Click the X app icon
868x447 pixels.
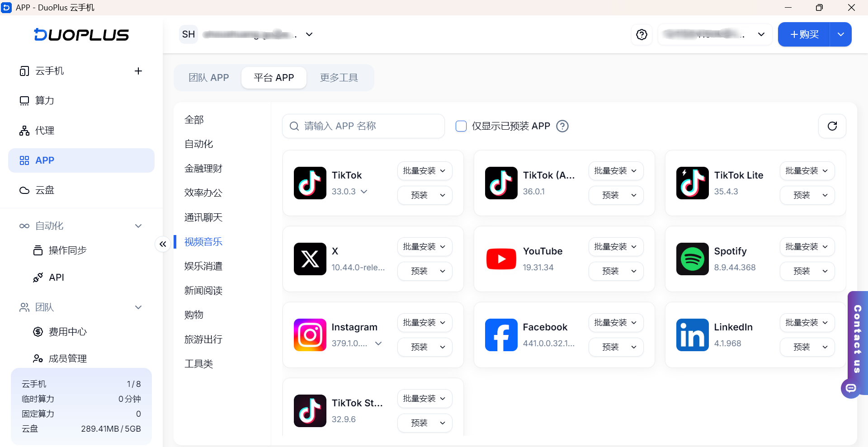point(310,259)
